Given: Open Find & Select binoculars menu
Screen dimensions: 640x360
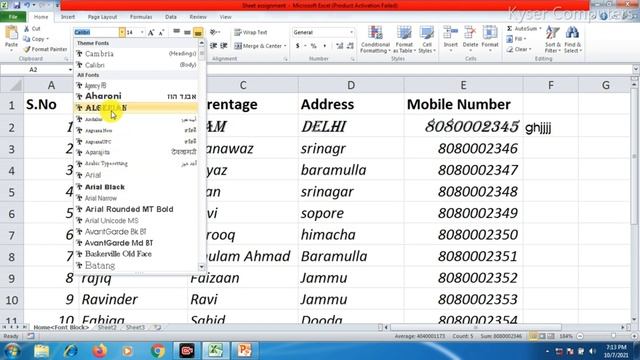Looking at the screenshot, I should click(x=573, y=39).
